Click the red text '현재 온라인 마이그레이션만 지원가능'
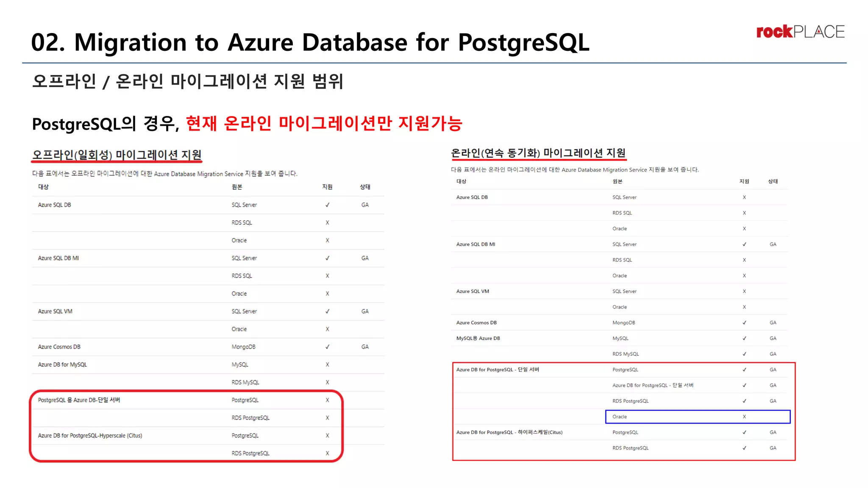The height and width of the screenshot is (488, 868). tap(324, 123)
